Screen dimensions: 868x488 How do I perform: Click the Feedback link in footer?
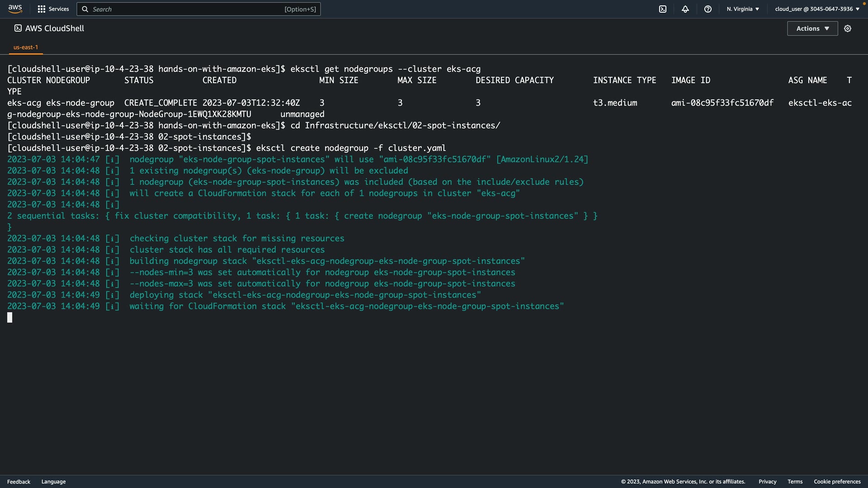coord(19,482)
